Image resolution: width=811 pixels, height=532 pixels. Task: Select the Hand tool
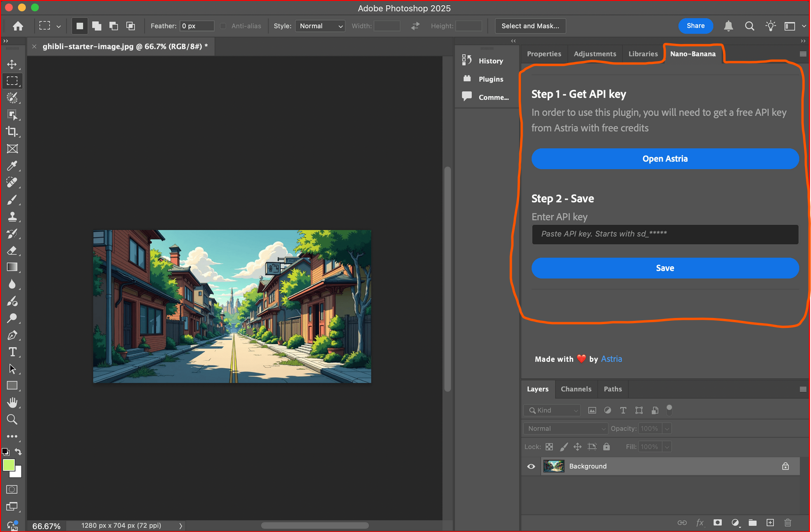pyautogui.click(x=12, y=403)
